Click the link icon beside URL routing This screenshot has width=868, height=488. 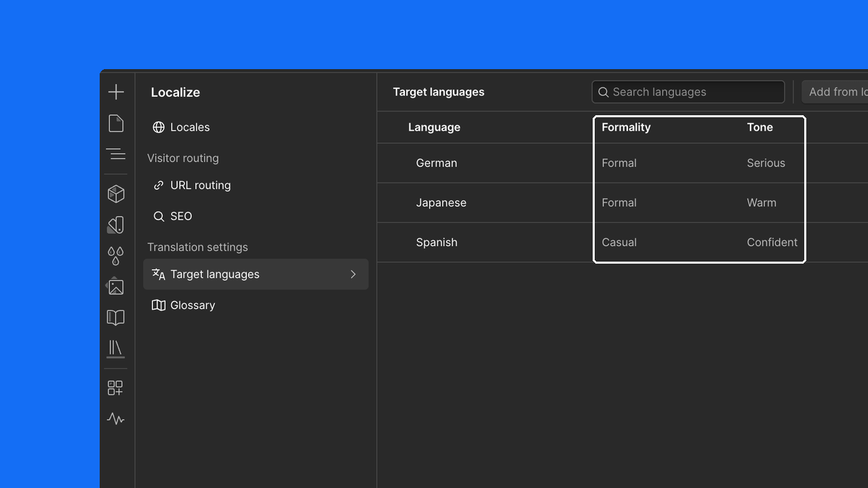tap(159, 185)
